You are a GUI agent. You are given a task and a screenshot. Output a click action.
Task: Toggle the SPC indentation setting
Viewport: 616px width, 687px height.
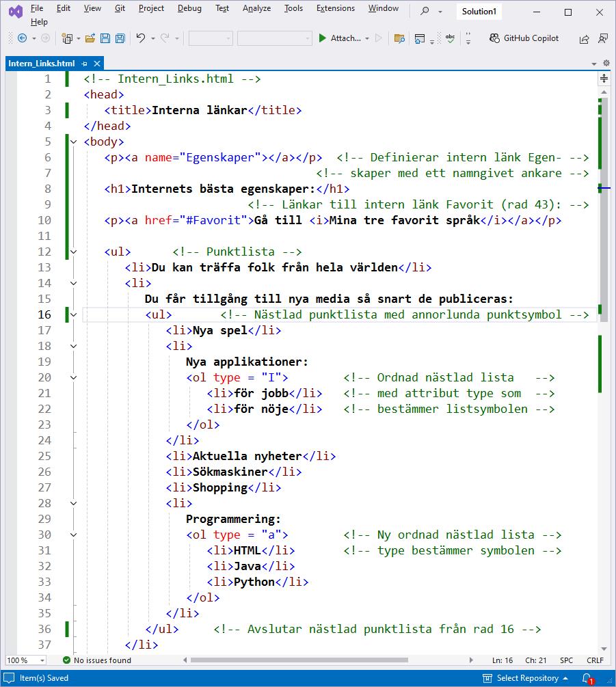point(566,660)
